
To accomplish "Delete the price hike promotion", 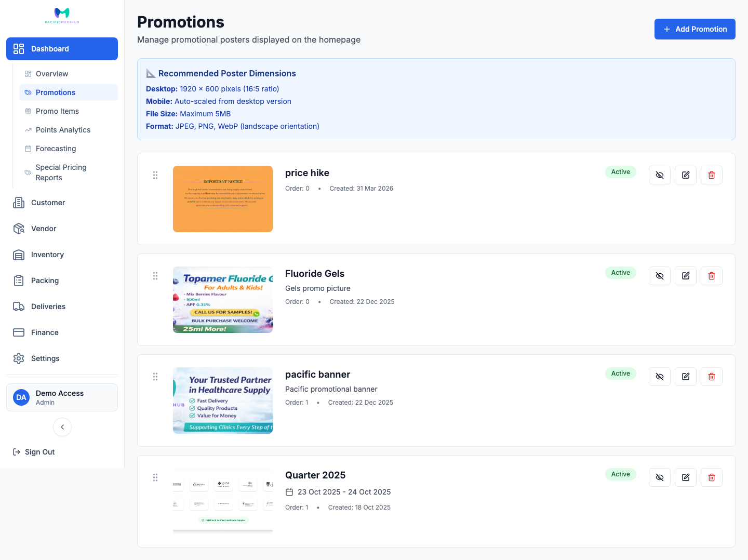I will click(712, 175).
